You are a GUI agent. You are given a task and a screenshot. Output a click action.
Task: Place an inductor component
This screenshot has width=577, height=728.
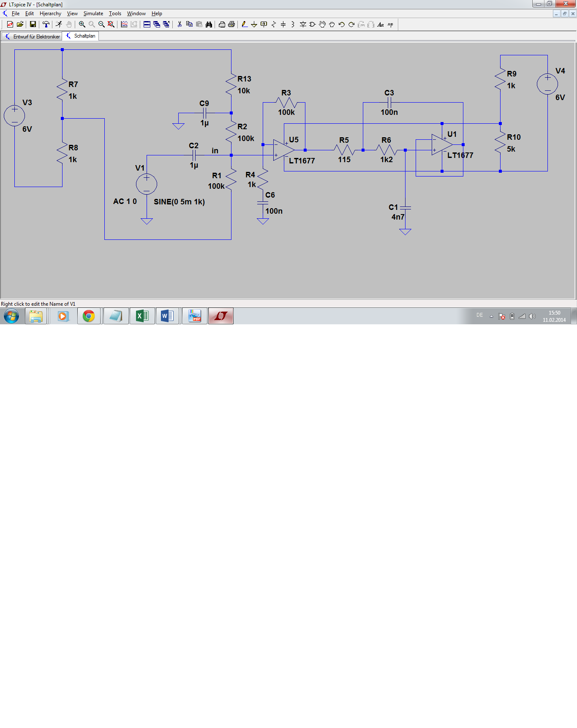pos(293,24)
